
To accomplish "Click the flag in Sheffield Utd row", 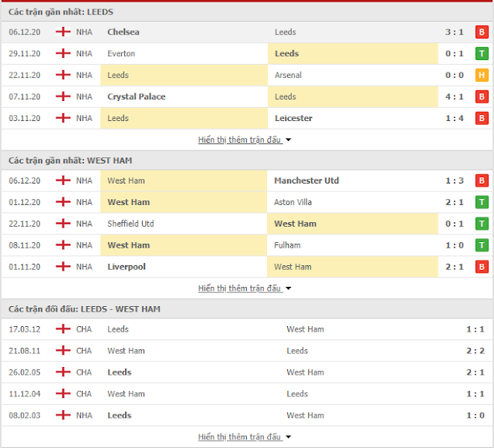I will click(63, 224).
